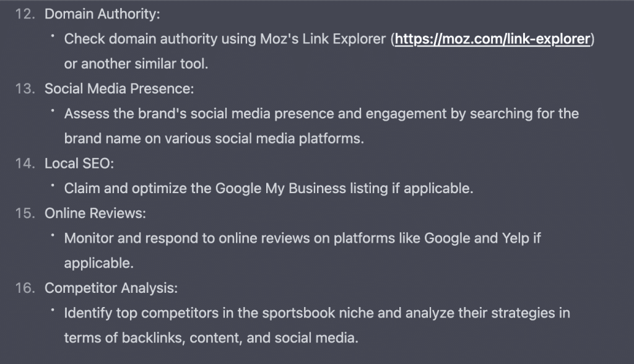Click the "Google My Business listing" bullet text

click(x=269, y=189)
